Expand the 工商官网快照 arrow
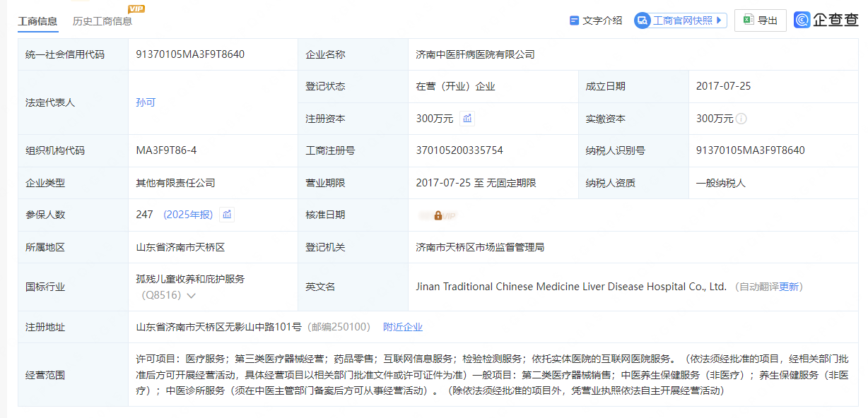Image resolution: width=868 pixels, height=418 pixels. coord(720,20)
